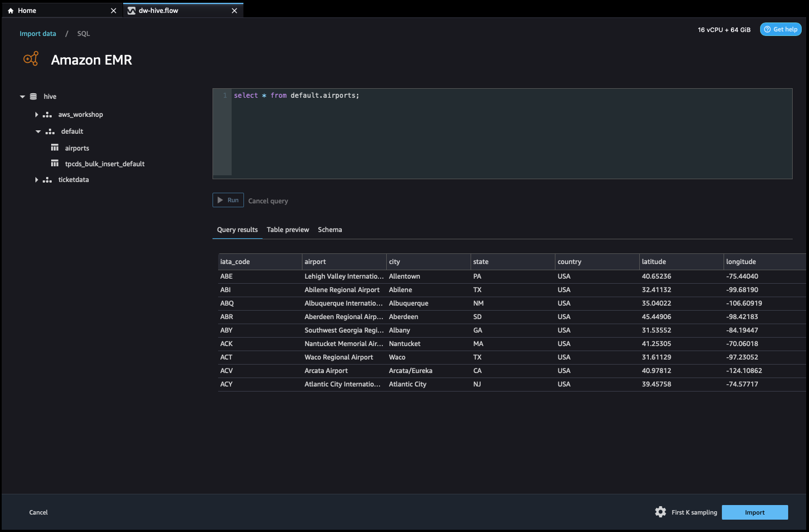Click the default schema icon

tap(50, 131)
